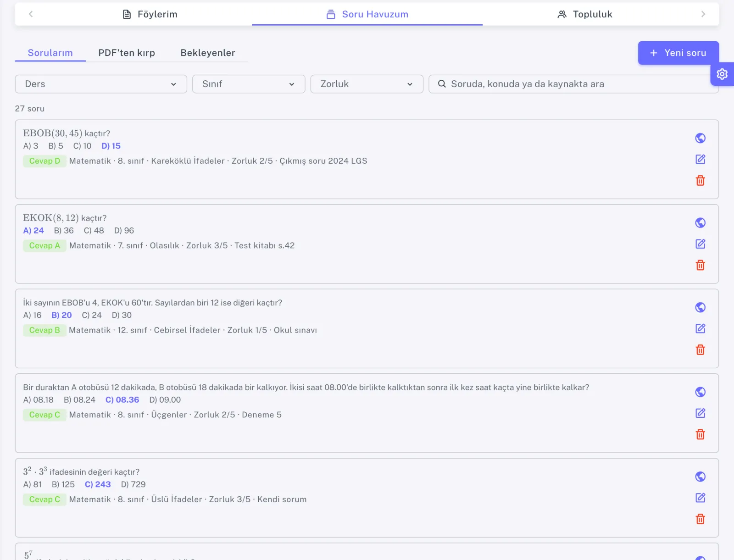Click the 'Cevap D' answer badge
This screenshot has width=734, height=560.
click(x=44, y=161)
